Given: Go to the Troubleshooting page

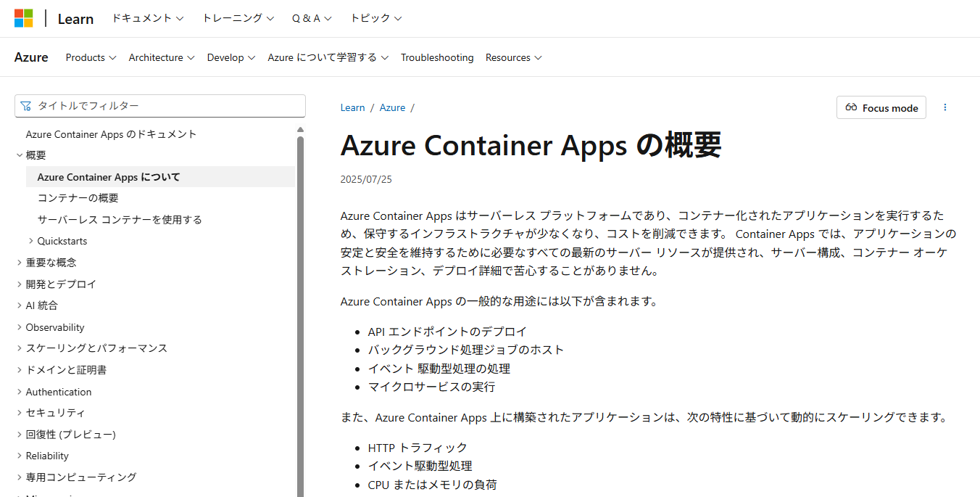Looking at the screenshot, I should (437, 57).
